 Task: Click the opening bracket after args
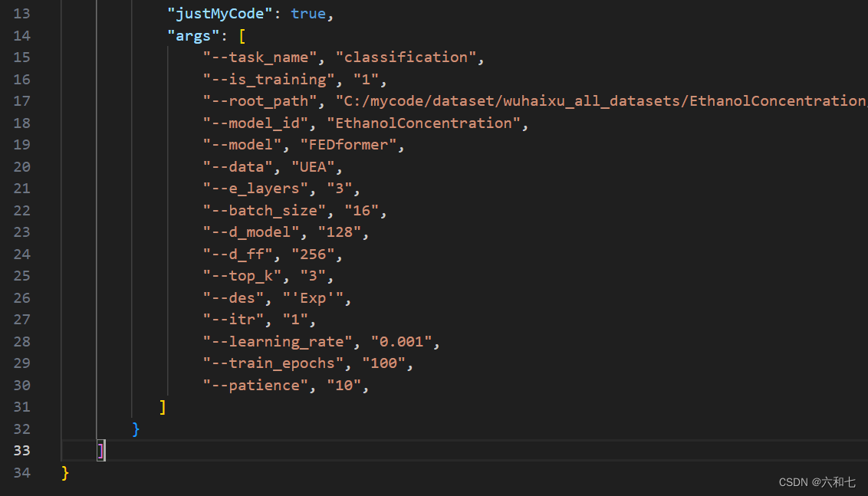click(x=242, y=36)
